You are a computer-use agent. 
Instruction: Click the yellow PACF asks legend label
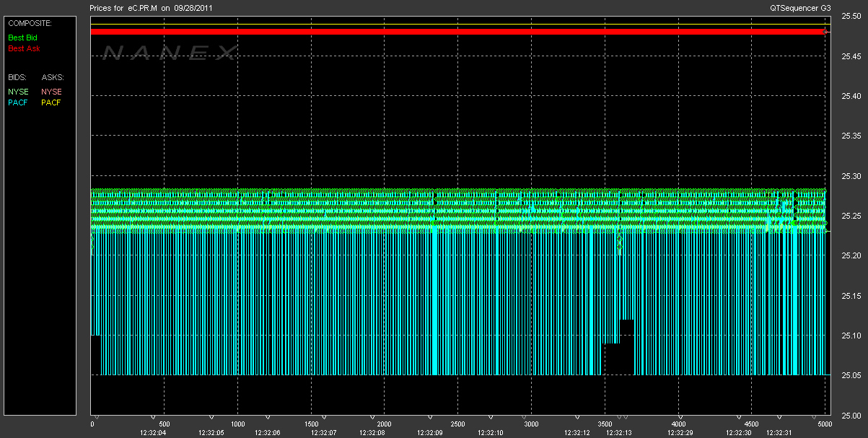click(x=52, y=103)
